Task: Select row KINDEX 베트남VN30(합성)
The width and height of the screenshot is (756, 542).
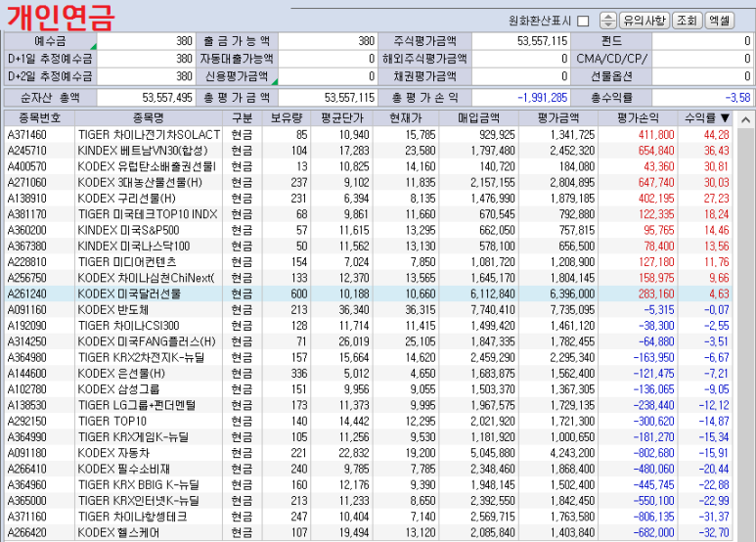Action: coord(368,151)
